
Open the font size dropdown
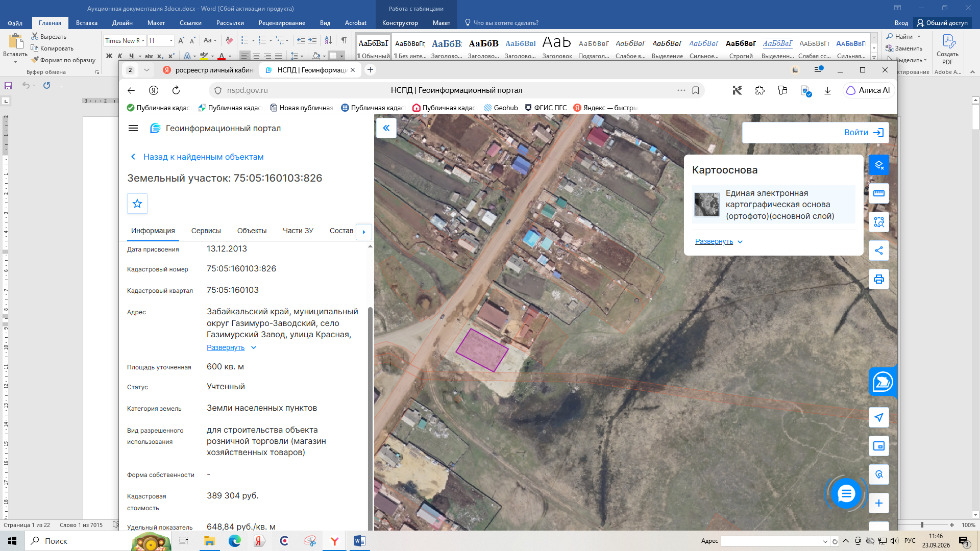[171, 40]
